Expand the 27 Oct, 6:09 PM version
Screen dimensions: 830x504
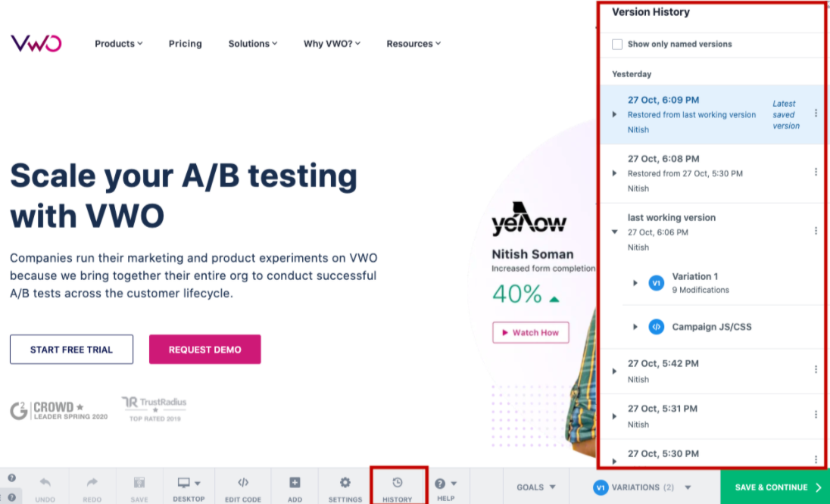[615, 114]
